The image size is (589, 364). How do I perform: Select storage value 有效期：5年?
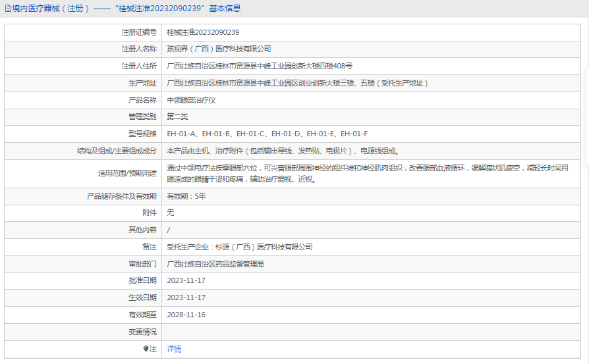tap(186, 196)
